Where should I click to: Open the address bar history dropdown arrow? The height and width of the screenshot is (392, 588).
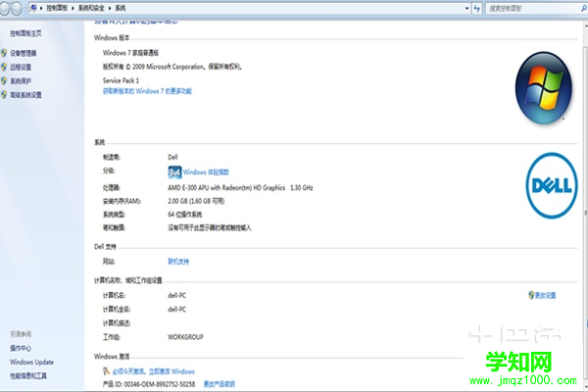(x=466, y=8)
